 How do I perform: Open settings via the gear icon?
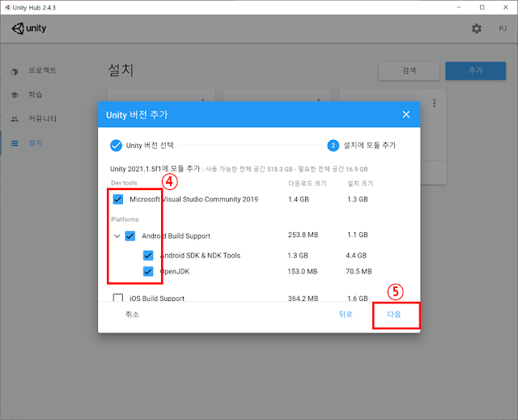pyautogui.click(x=477, y=28)
